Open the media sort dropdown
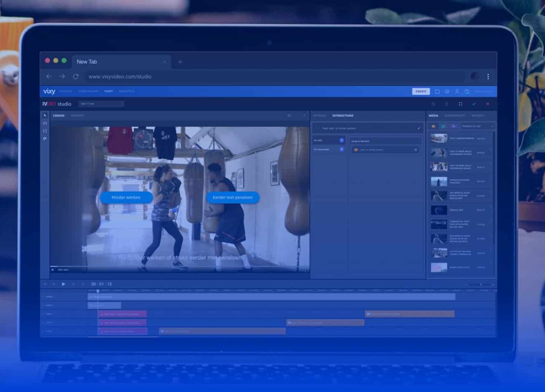Viewport: 545px width, 392px height. [x=478, y=126]
